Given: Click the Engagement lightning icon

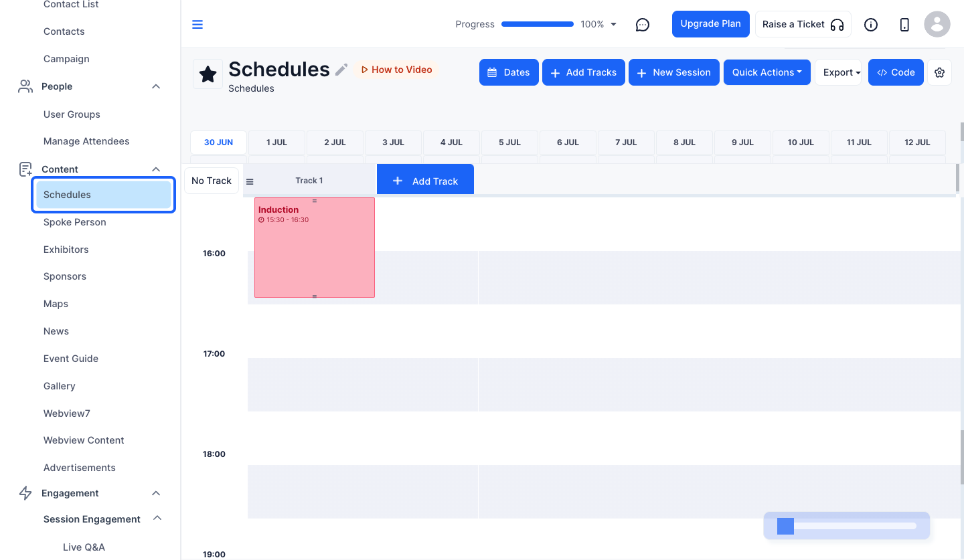Looking at the screenshot, I should [25, 493].
